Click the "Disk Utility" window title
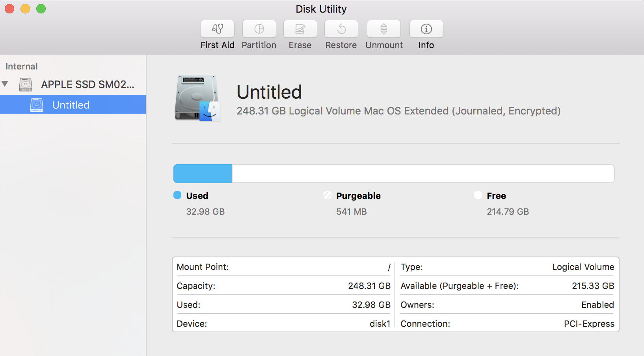The height and width of the screenshot is (356, 644). (321, 9)
